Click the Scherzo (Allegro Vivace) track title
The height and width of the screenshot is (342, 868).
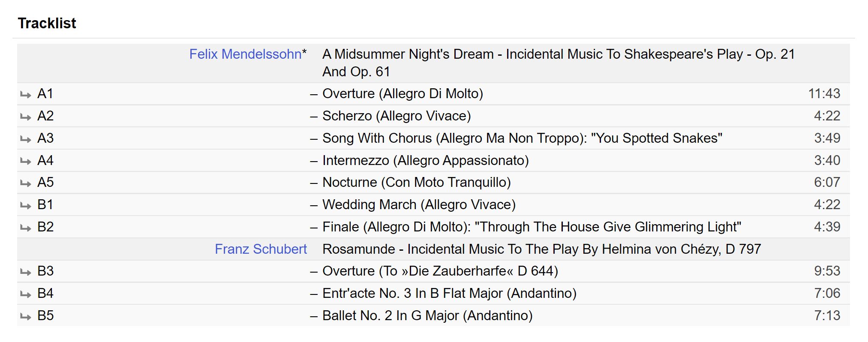(x=396, y=116)
